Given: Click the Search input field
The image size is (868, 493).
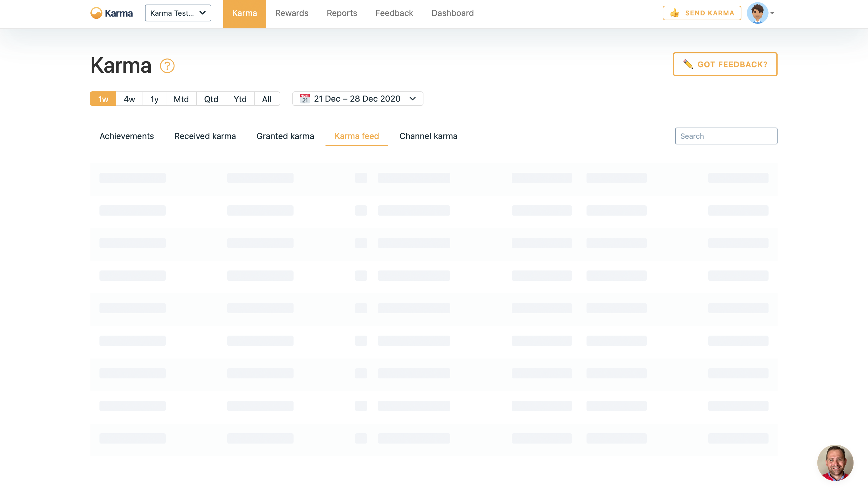Looking at the screenshot, I should 726,136.
